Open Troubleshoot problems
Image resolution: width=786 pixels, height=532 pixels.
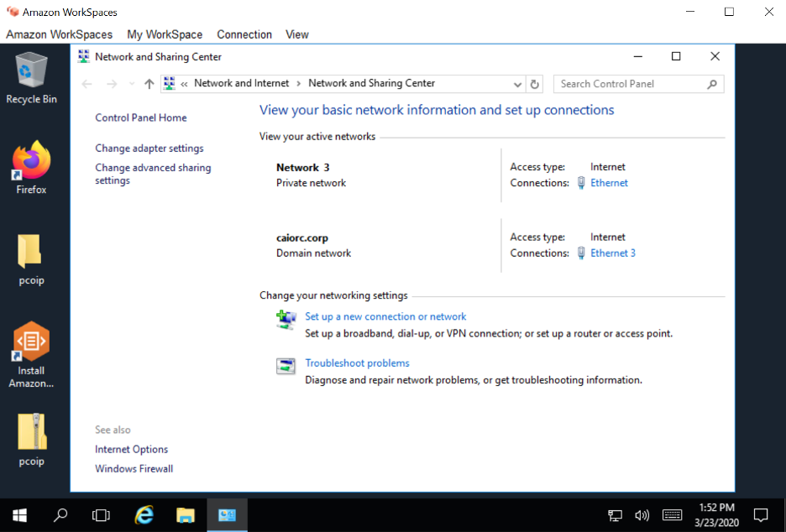pyautogui.click(x=357, y=363)
